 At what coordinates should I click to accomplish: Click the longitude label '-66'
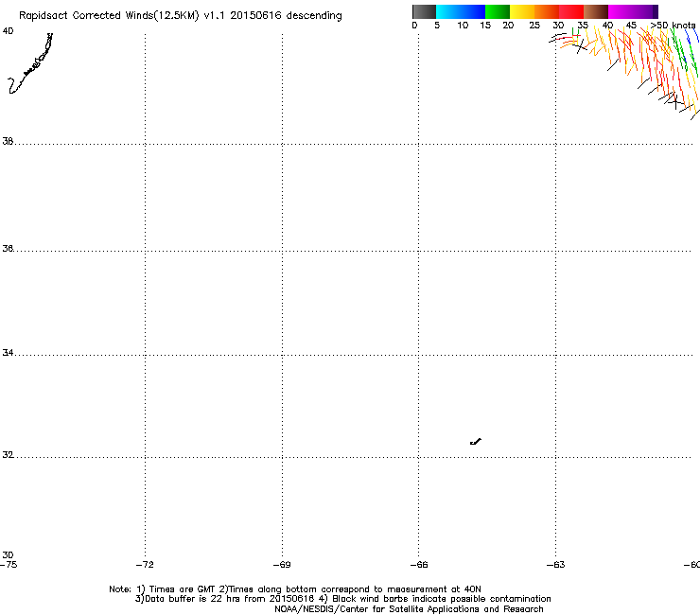click(x=419, y=565)
